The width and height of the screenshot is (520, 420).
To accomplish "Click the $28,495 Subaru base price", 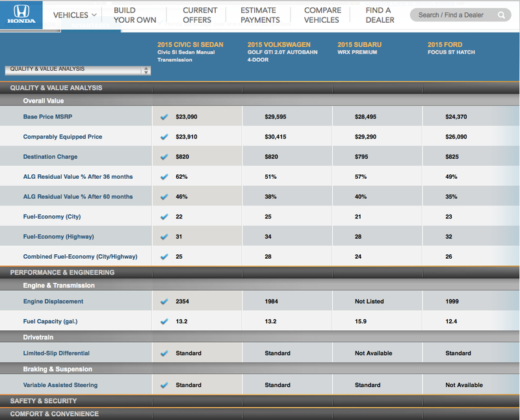I will 365,117.
